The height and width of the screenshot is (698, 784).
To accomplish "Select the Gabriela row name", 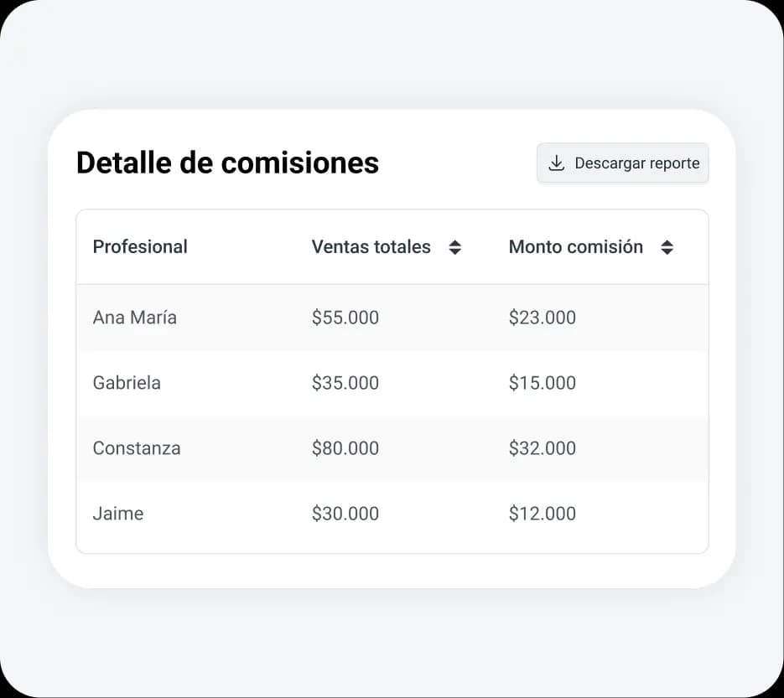I will [x=127, y=383].
